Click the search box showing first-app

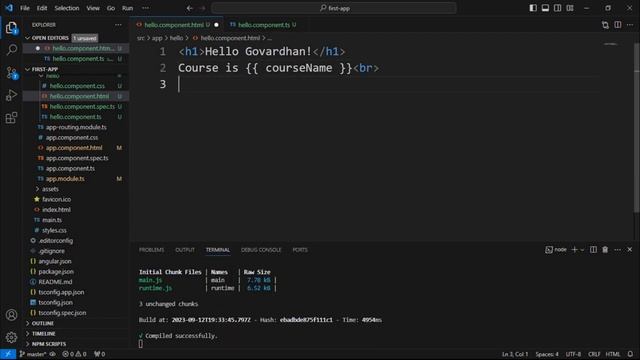(x=334, y=8)
